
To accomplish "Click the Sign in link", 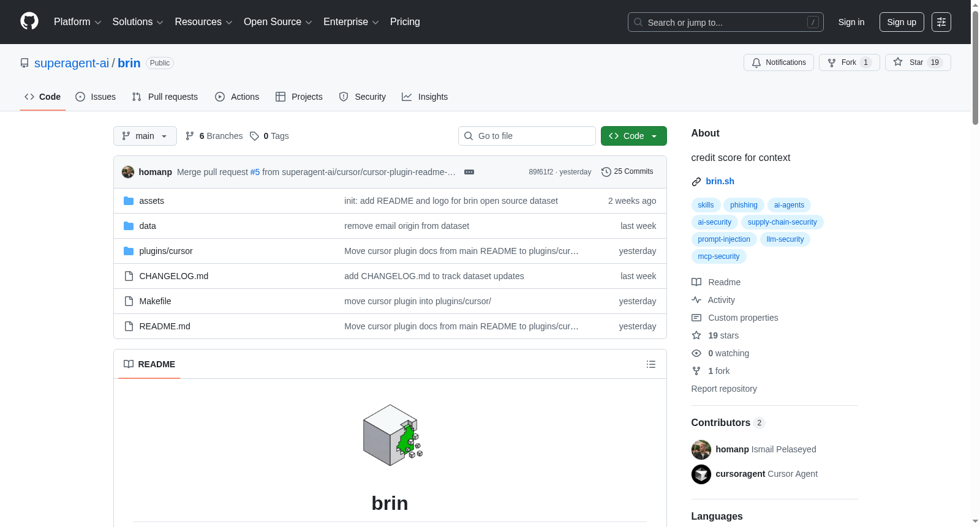I will 851,22.
